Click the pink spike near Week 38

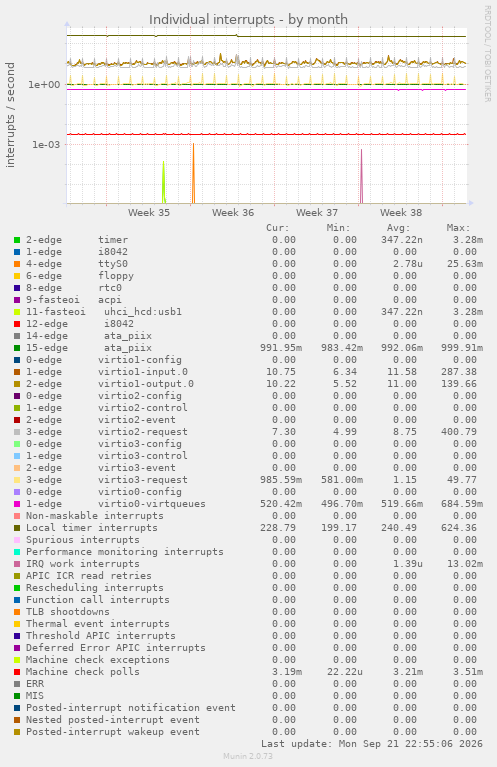pos(361,176)
